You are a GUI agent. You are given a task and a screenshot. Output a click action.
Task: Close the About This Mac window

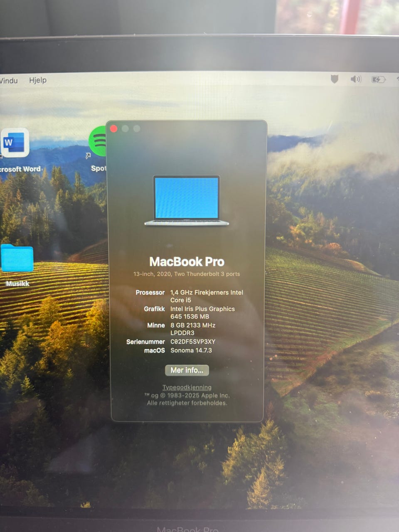coord(114,129)
